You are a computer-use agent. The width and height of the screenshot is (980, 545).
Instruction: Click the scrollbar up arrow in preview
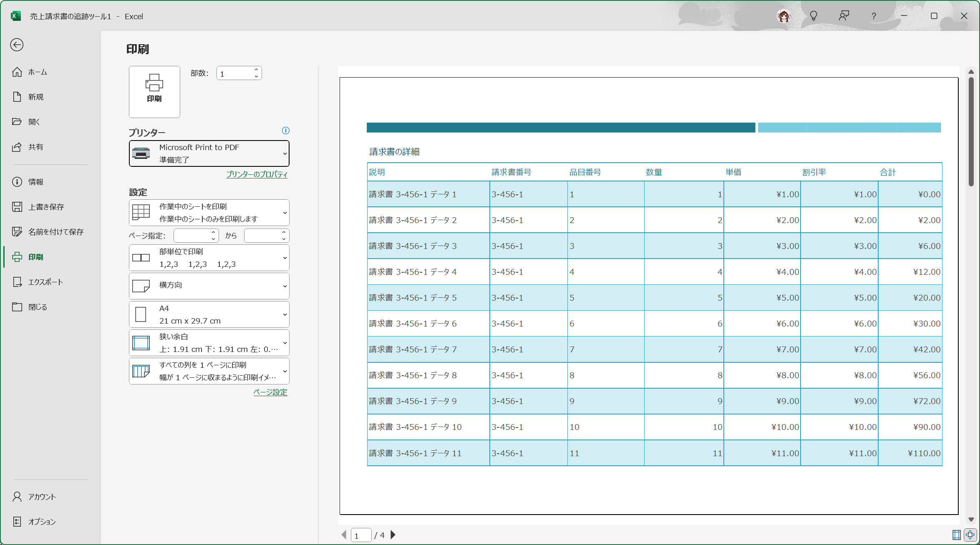(x=971, y=72)
